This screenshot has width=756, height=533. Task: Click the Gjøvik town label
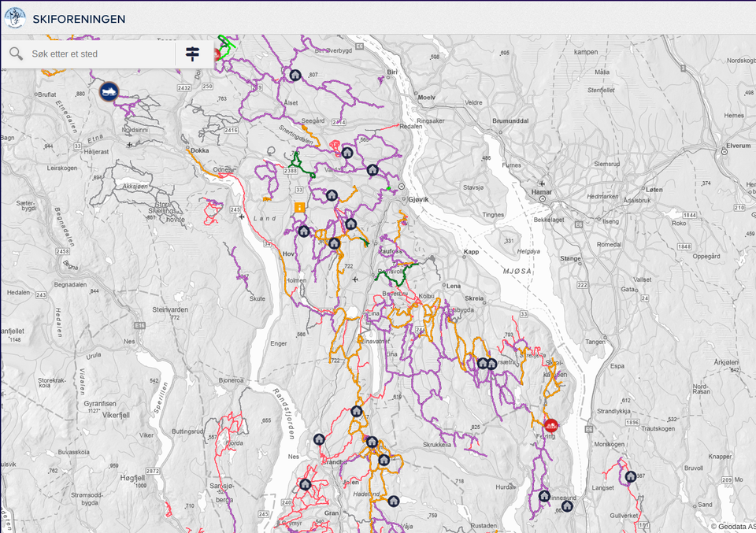[418, 199]
